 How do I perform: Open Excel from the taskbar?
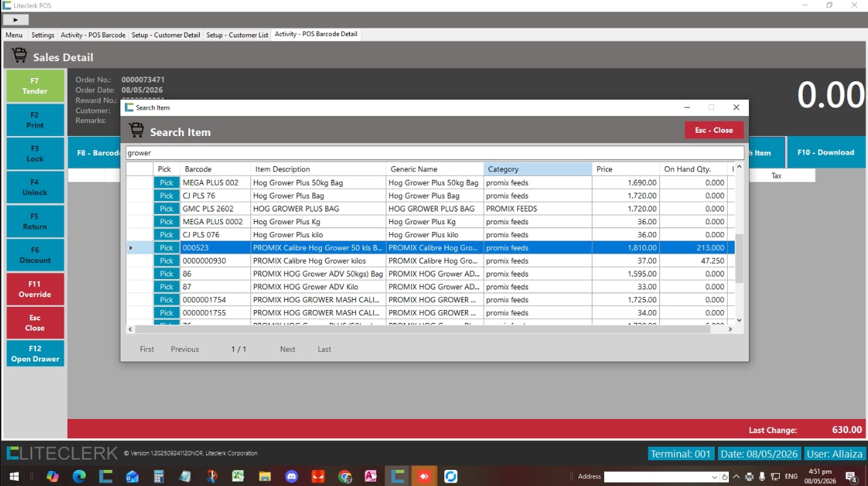point(238,476)
